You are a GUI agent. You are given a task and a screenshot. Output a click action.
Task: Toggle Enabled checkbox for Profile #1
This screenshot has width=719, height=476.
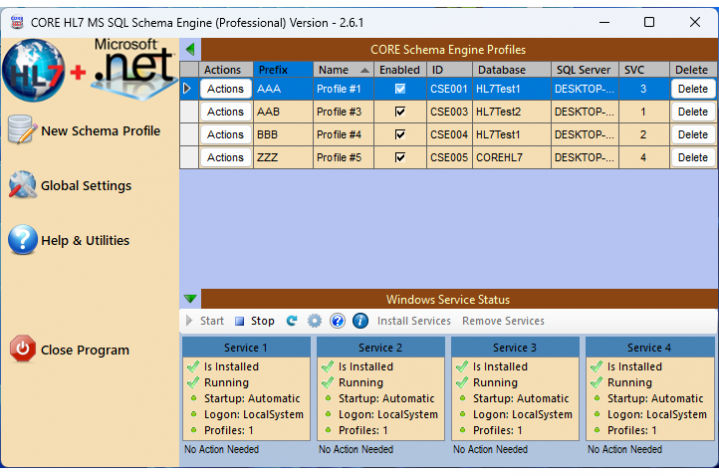tap(400, 89)
